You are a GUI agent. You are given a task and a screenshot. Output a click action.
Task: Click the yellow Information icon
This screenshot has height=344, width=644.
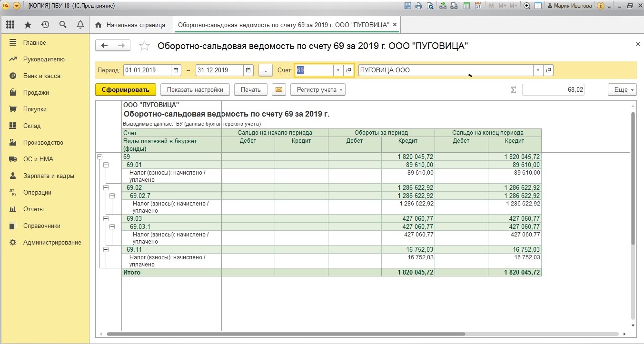pyautogui.click(x=600, y=6)
